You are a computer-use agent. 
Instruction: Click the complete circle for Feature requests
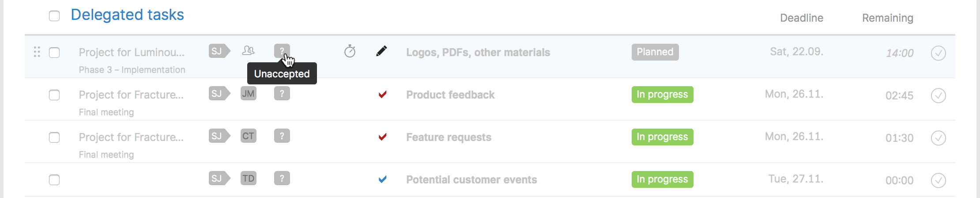[938, 138]
